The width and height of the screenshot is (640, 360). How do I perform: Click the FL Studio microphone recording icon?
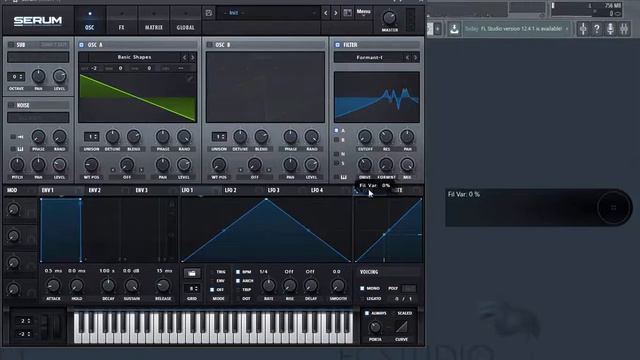click(x=610, y=29)
